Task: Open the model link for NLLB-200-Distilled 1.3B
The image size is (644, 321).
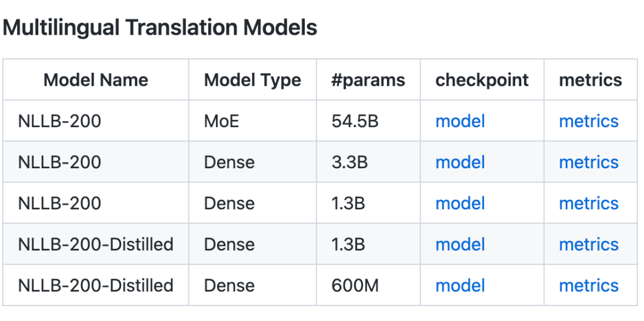Action: click(x=460, y=245)
